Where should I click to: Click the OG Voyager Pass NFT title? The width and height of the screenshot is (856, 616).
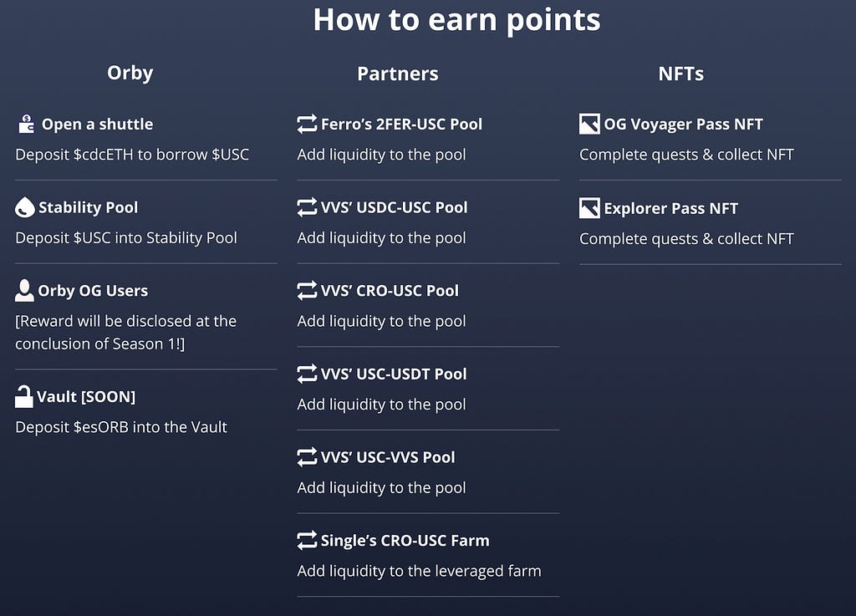[683, 124]
